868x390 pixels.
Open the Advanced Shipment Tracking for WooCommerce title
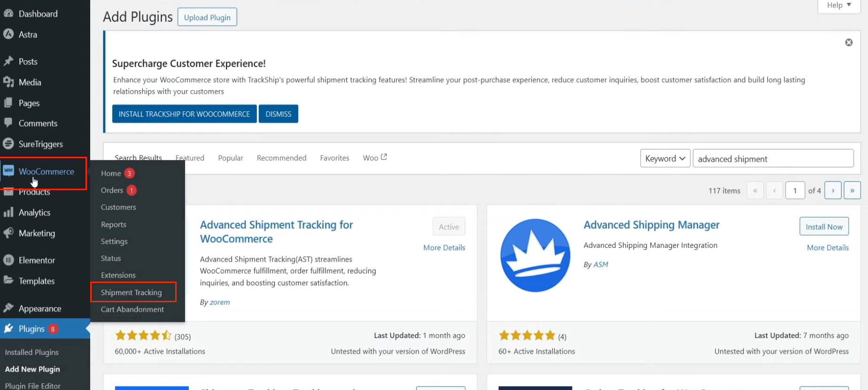pos(276,232)
